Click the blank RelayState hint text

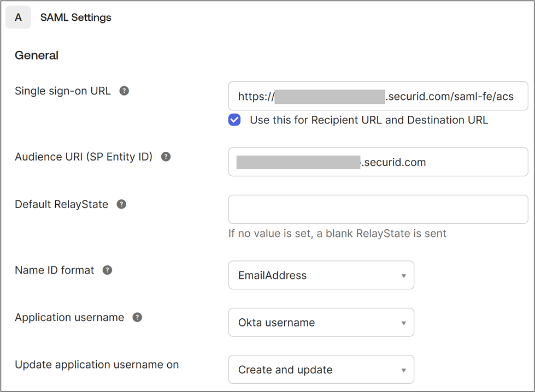(337, 234)
